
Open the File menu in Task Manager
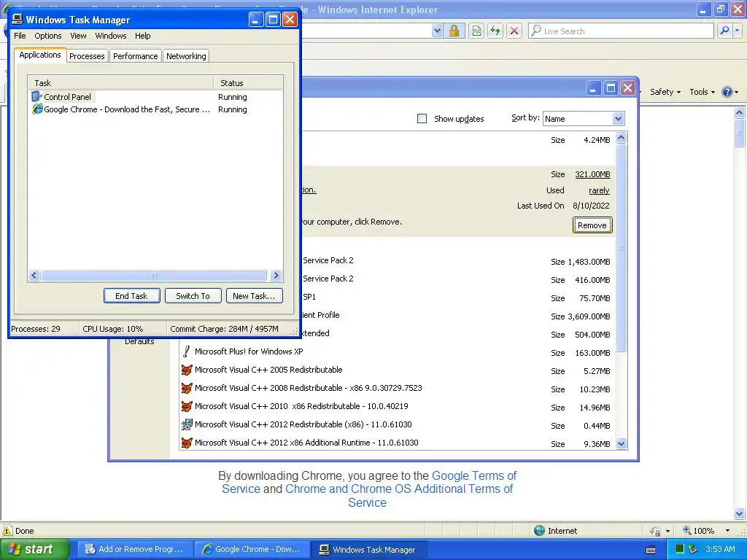tap(20, 36)
